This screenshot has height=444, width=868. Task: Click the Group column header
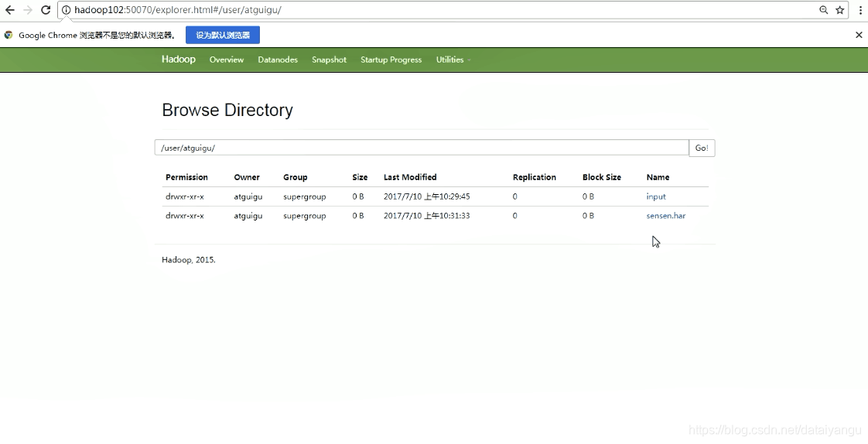click(x=295, y=177)
